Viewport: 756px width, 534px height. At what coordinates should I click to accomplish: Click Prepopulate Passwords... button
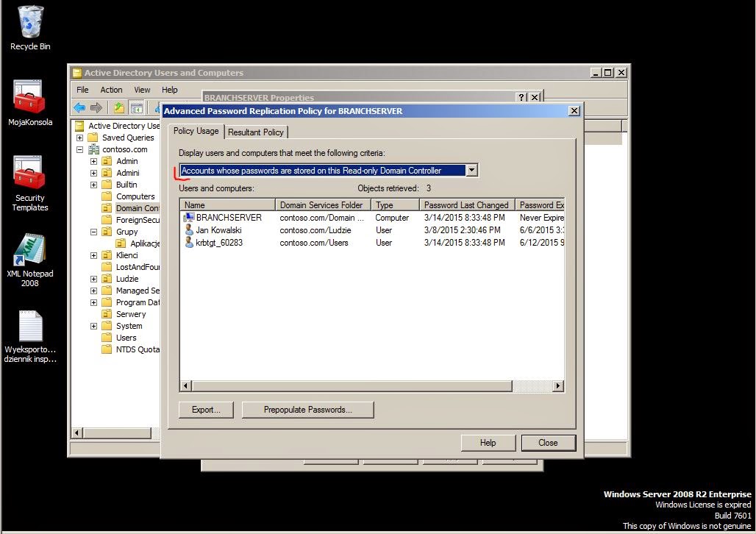(307, 410)
